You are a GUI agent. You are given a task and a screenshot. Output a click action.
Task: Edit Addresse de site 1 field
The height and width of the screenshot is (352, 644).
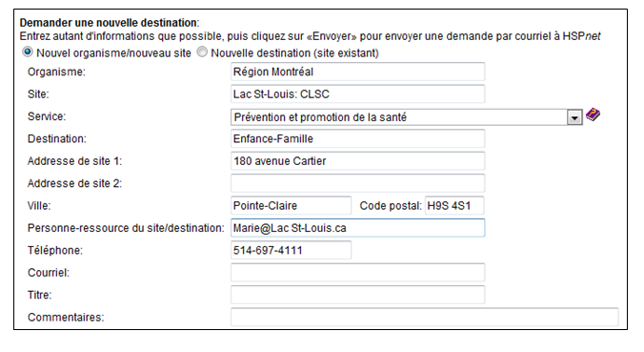(x=358, y=161)
